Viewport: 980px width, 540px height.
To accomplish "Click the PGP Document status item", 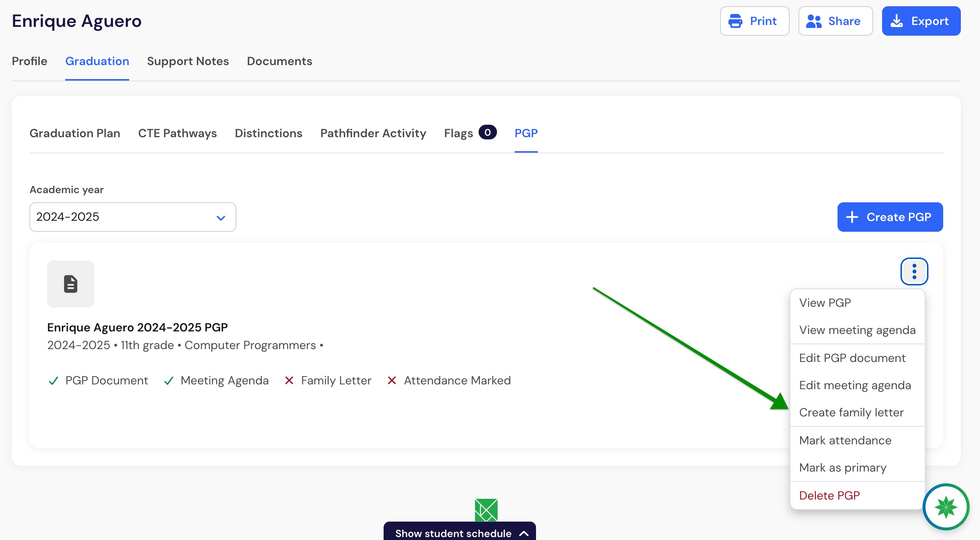I will point(98,381).
